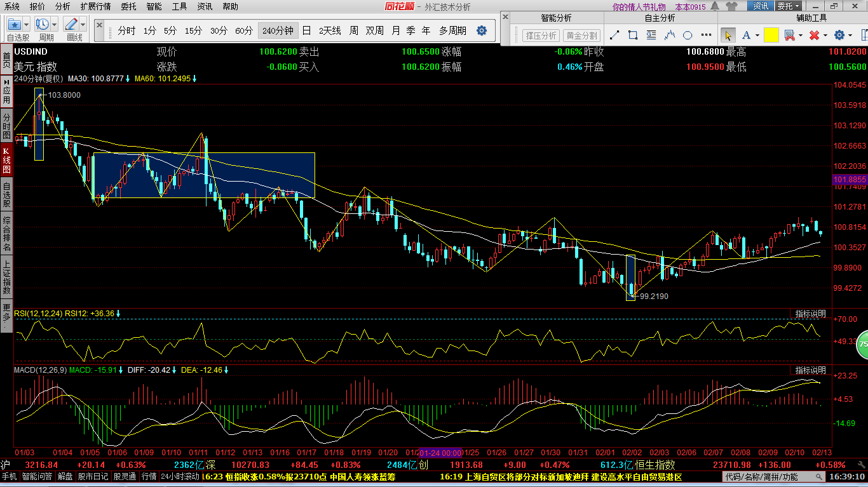The height and width of the screenshot is (487, 868).
Task: Open more drawing tools (three dots)
Action: (x=706, y=36)
